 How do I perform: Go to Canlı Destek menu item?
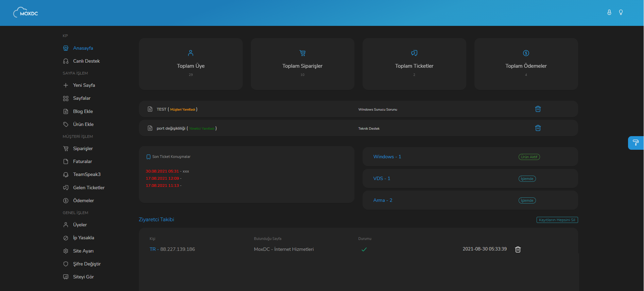(86, 61)
